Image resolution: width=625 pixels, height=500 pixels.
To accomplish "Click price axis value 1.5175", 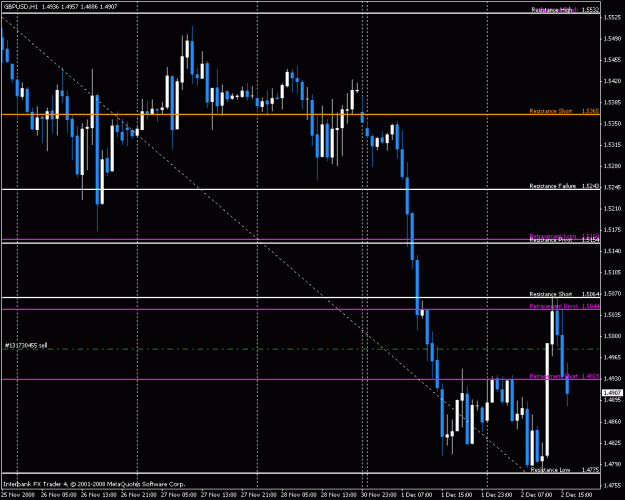I will point(612,230).
